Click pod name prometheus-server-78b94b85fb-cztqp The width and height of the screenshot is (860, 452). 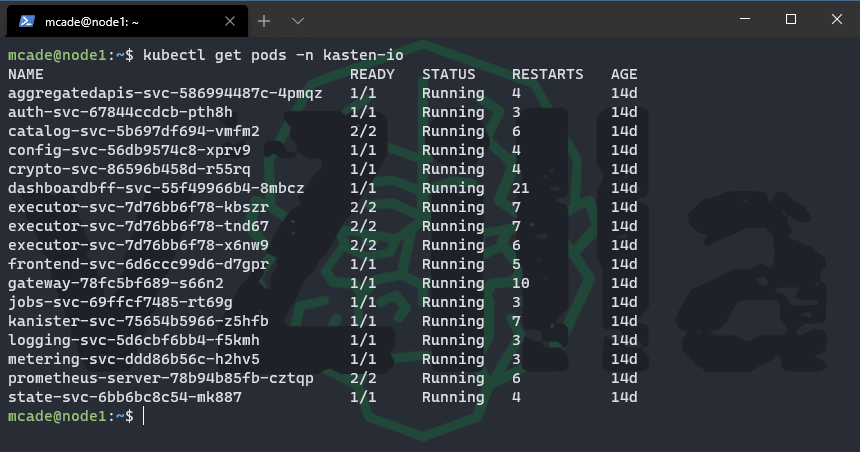(x=161, y=378)
